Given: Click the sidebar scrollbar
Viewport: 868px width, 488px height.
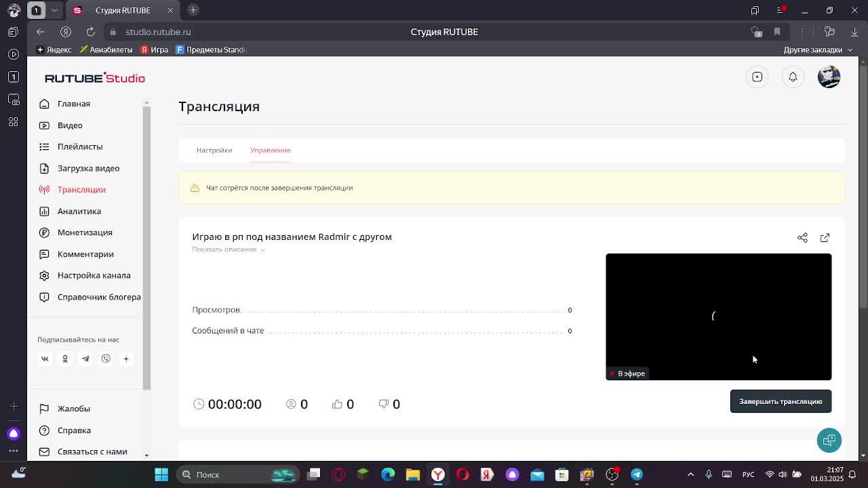Looking at the screenshot, I should click(146, 247).
